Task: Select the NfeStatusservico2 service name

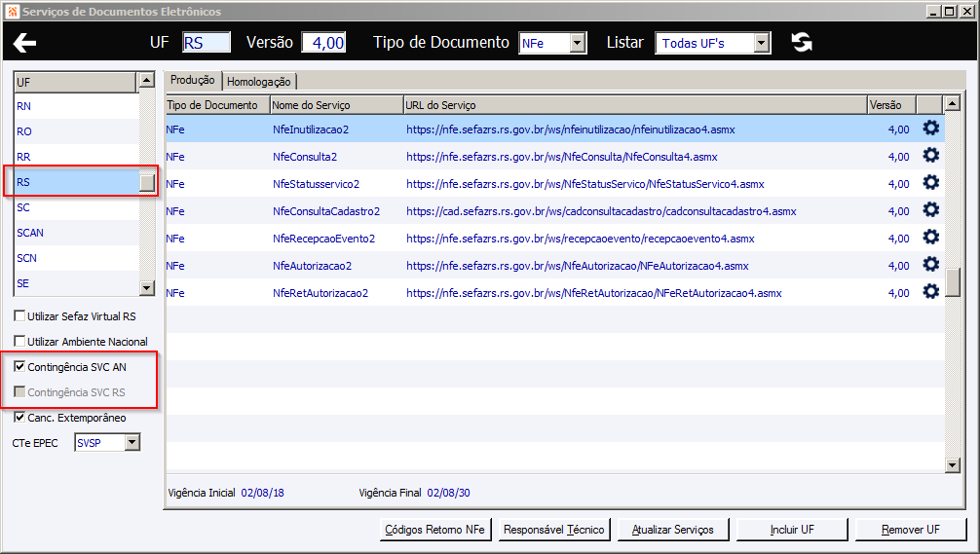Action: coord(317,184)
